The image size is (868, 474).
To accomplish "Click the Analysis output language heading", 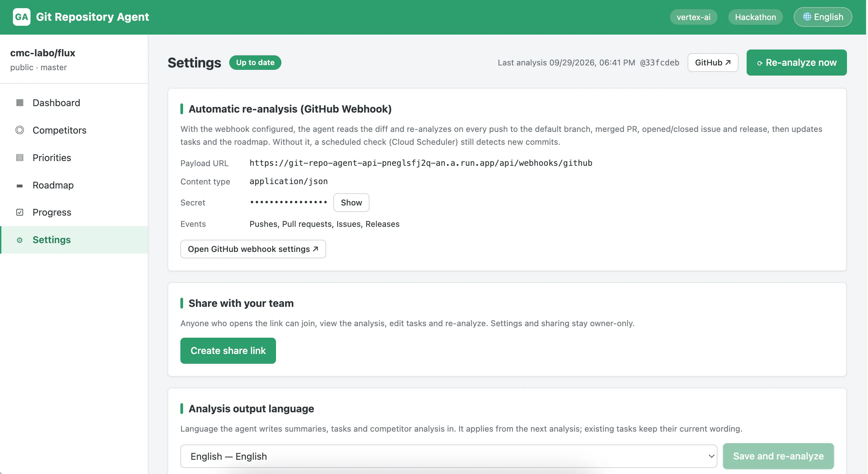I will 251,409.
